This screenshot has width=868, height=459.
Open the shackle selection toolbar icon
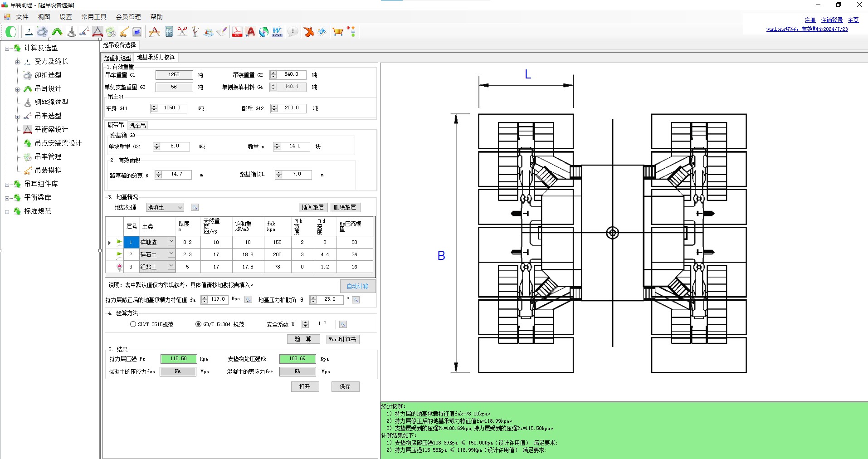pos(42,32)
